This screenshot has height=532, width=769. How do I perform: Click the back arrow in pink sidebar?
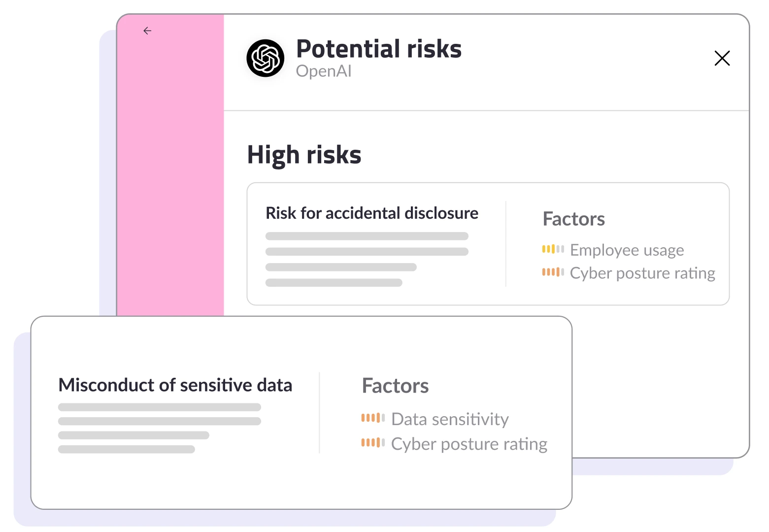coord(147,31)
